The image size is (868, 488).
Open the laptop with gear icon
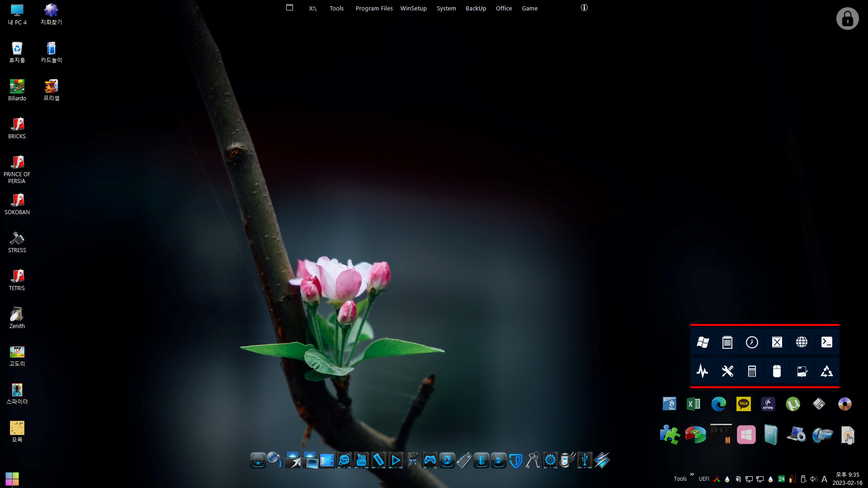[x=796, y=435]
